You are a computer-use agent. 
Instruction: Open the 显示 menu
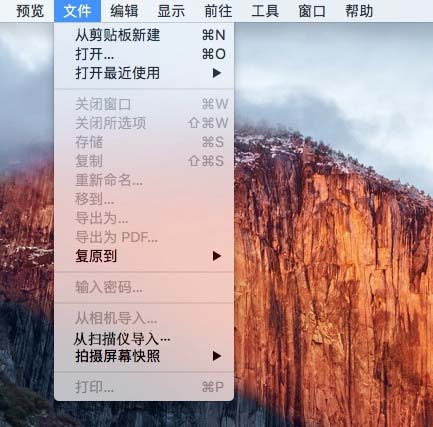tap(171, 11)
